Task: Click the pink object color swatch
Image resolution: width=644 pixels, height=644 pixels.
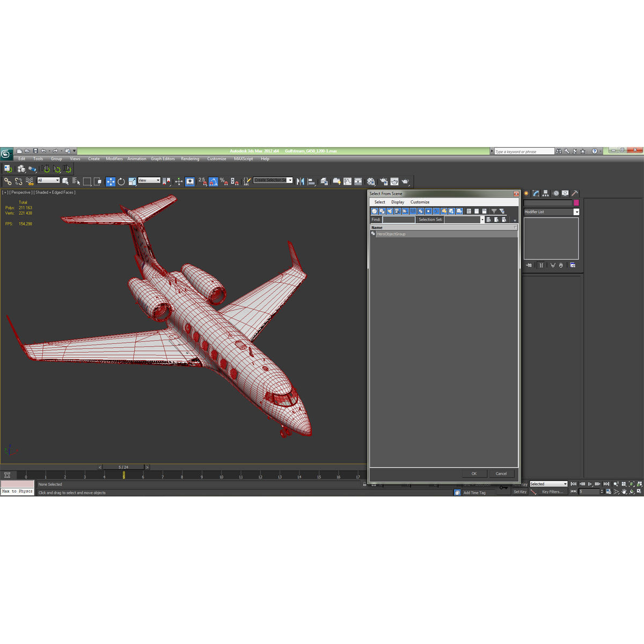Action: tap(576, 203)
